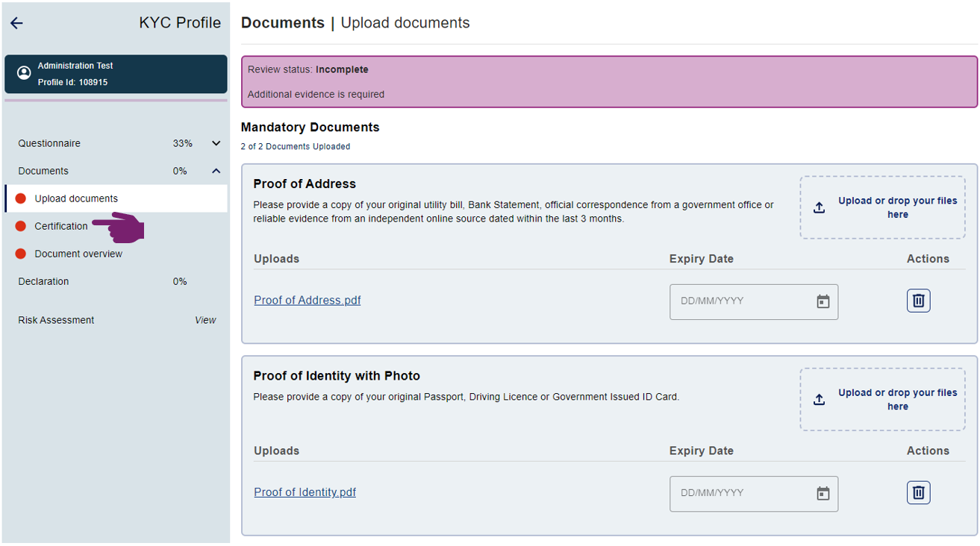Open the Certification sidebar item
980x546 pixels.
pyautogui.click(x=61, y=226)
